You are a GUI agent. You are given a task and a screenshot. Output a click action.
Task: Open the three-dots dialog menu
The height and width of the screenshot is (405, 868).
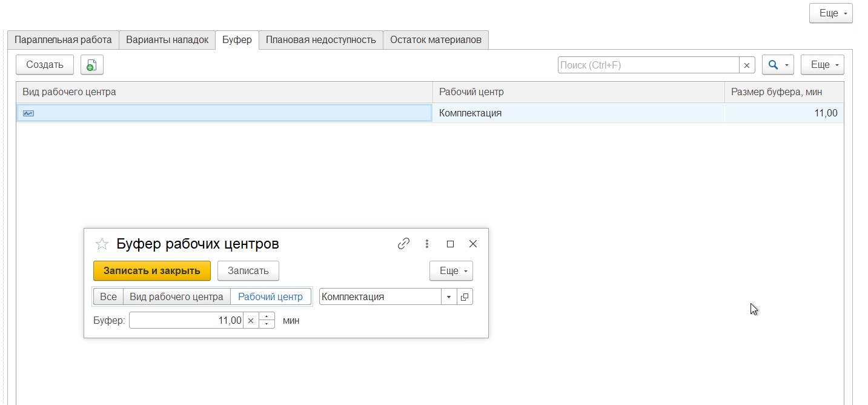[x=427, y=244]
